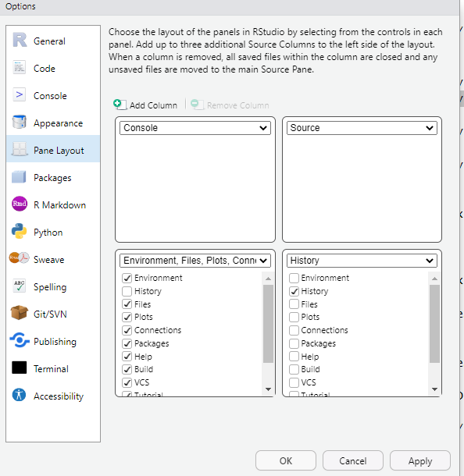The height and width of the screenshot is (476, 464).
Task: Click the Cancel button
Action: (353, 460)
